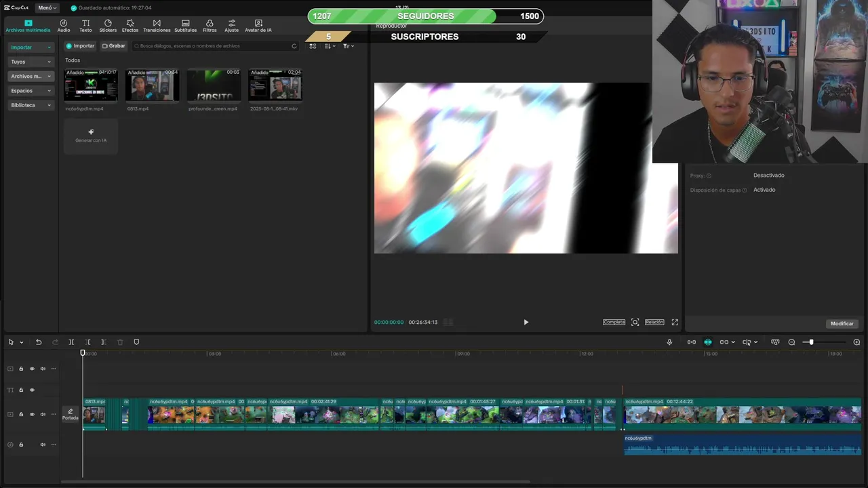The image size is (868, 488).
Task: Select the profounde...creen.mp4 thumbnail
Action: pyautogui.click(x=214, y=85)
